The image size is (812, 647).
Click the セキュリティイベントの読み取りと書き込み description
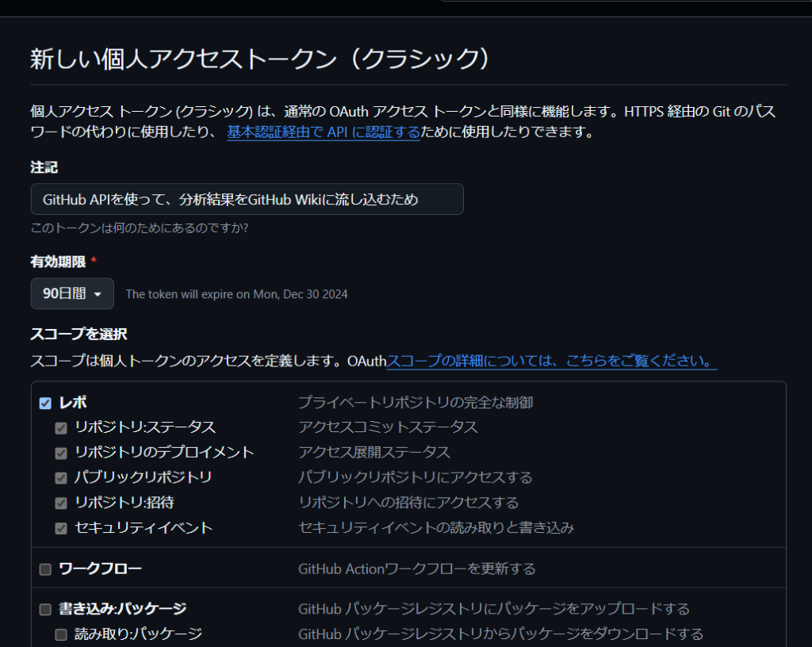pos(436,528)
